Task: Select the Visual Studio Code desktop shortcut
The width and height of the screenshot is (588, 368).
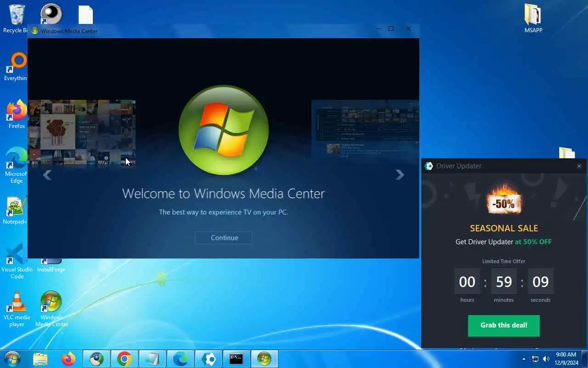Action: pyautogui.click(x=17, y=261)
